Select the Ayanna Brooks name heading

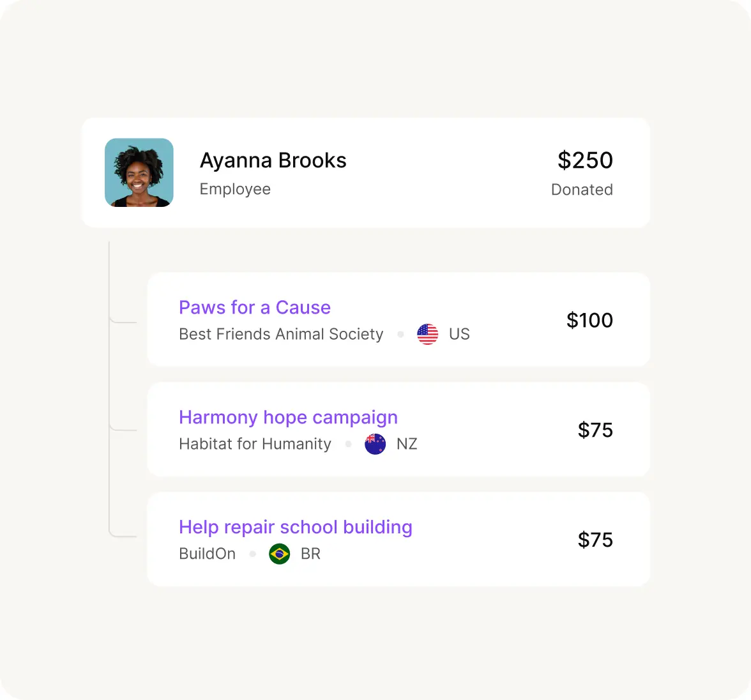[x=273, y=160]
